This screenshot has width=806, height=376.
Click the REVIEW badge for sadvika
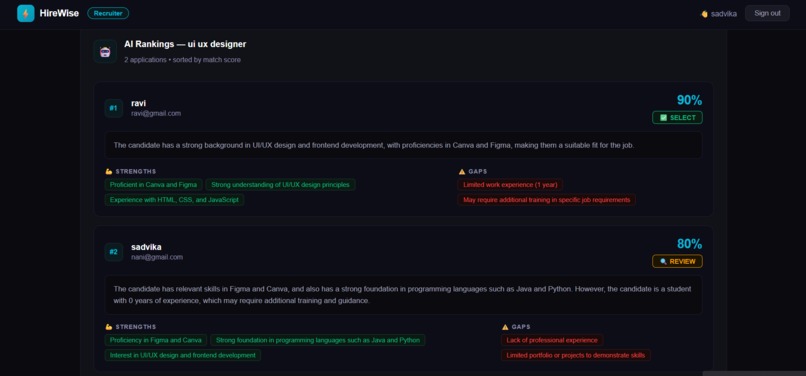click(x=677, y=261)
